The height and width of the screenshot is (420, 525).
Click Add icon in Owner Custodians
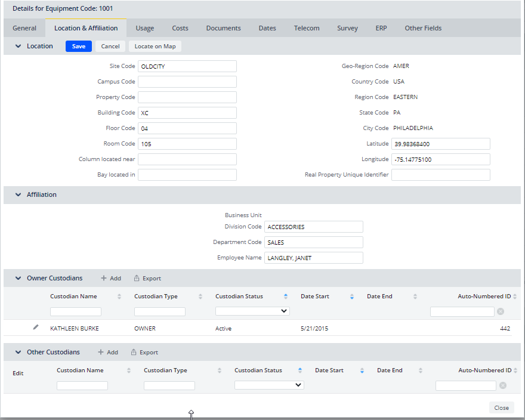click(104, 279)
